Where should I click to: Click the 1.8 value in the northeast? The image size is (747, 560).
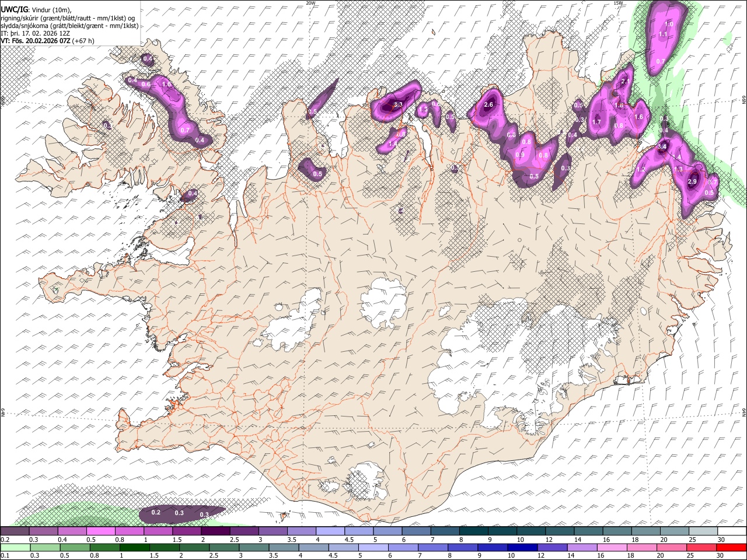[x=620, y=106]
